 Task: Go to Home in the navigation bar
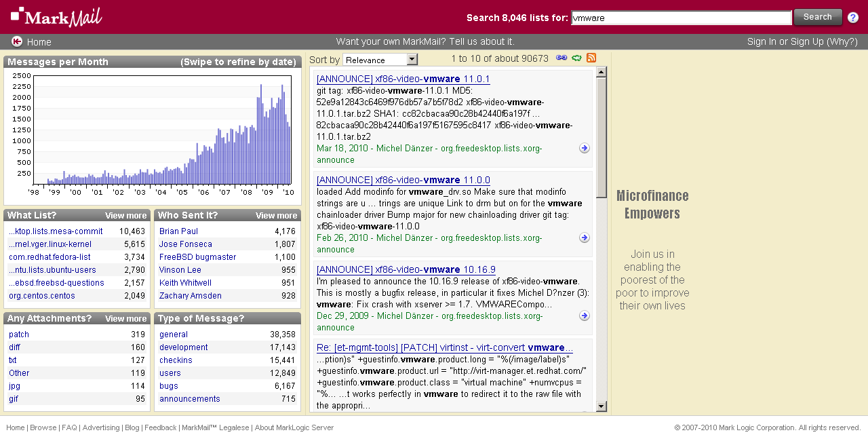(39, 42)
